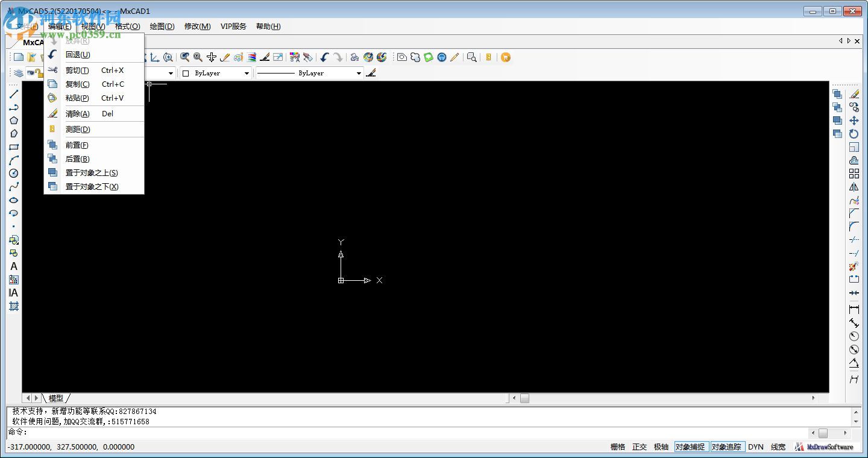The height and width of the screenshot is (458, 868).
Task: Toggle 栅格 grid mode in status bar
Action: pos(618,447)
